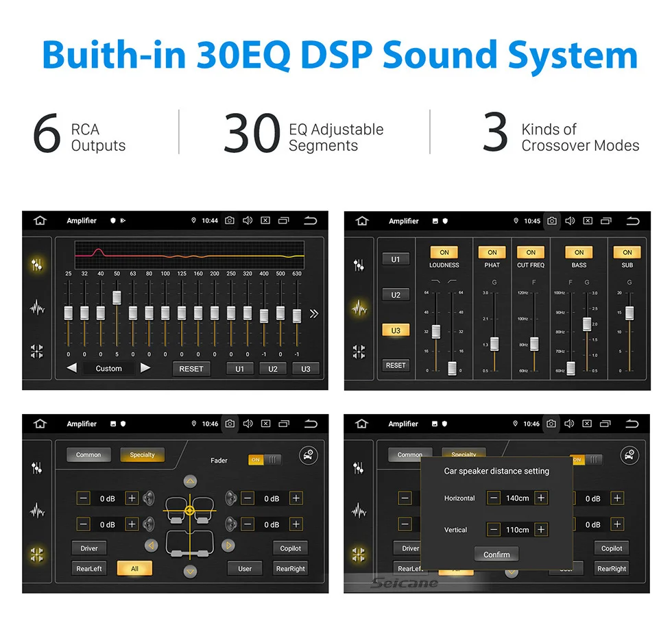Increase Horizontal distance with plus button
The width and height of the screenshot is (672, 634).
pos(541,498)
